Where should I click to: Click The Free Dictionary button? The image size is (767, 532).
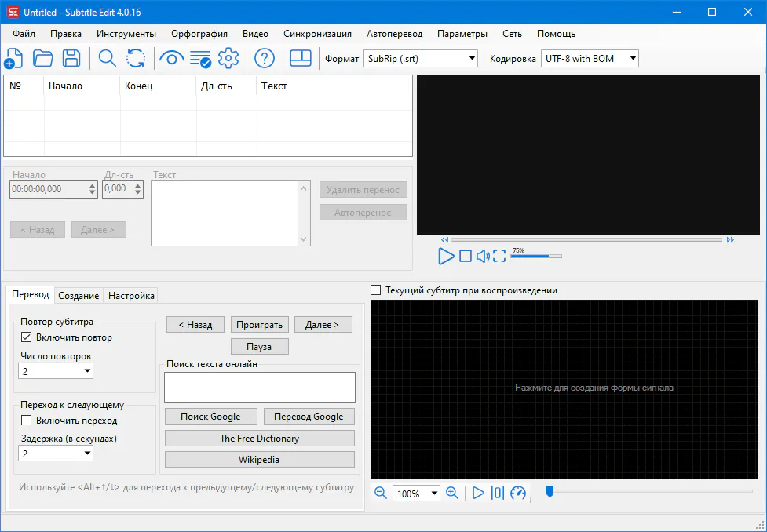[x=260, y=438]
